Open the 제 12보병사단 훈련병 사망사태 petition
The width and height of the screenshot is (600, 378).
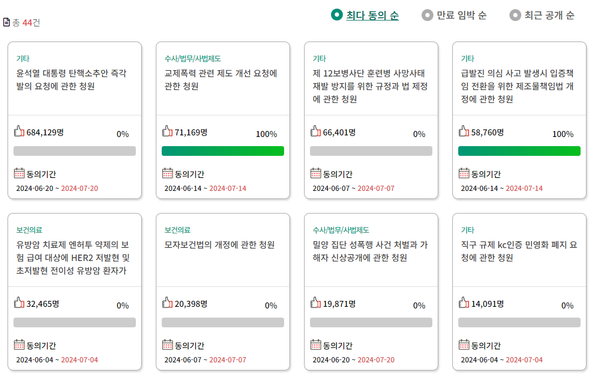[370, 86]
